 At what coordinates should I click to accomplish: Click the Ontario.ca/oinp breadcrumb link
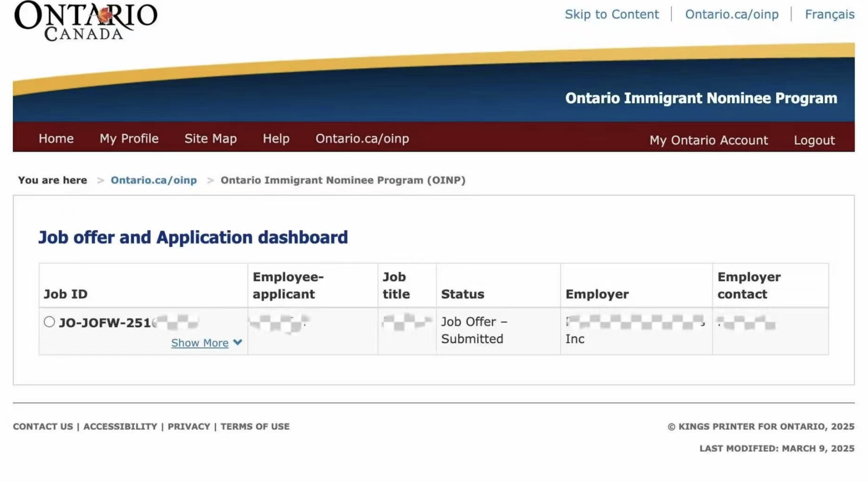[154, 180]
